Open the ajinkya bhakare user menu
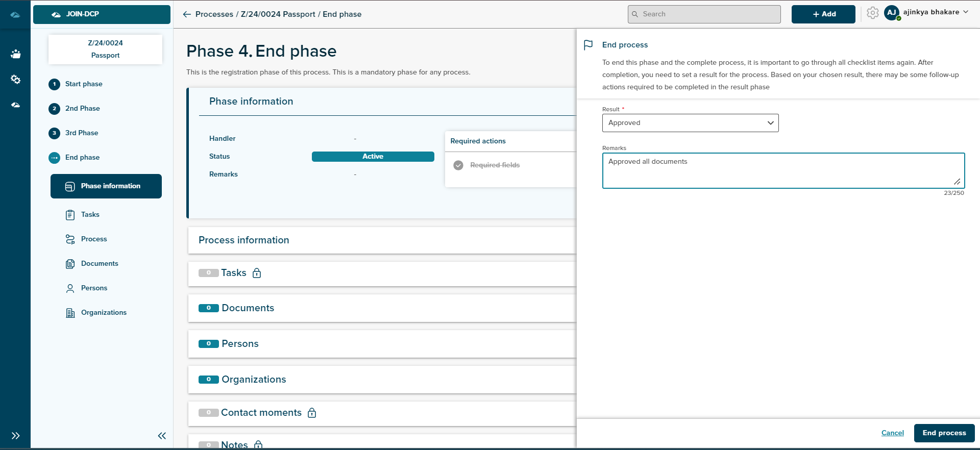This screenshot has height=450, width=980. pyautogui.click(x=932, y=13)
